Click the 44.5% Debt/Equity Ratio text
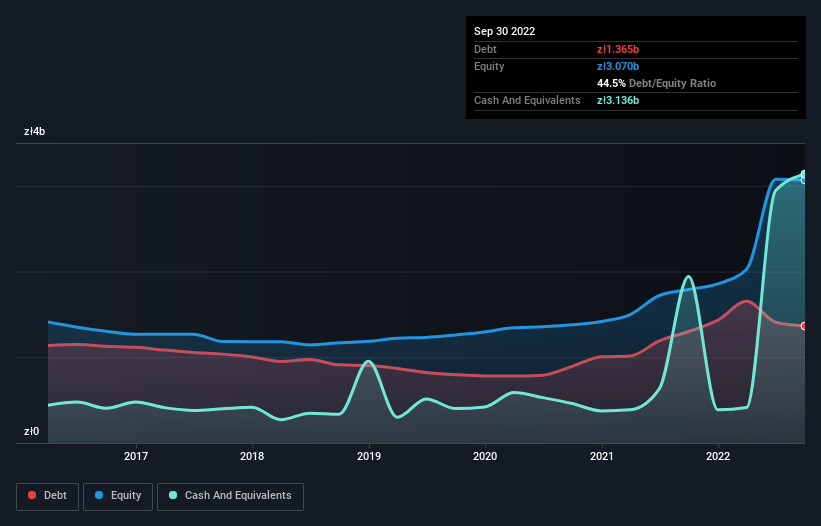The width and height of the screenshot is (821, 526). click(x=656, y=83)
